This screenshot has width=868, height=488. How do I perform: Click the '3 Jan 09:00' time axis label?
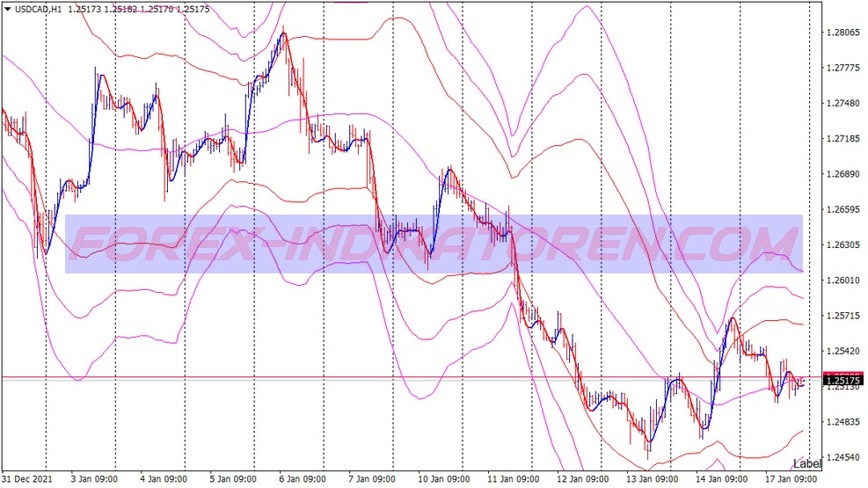coord(93,478)
